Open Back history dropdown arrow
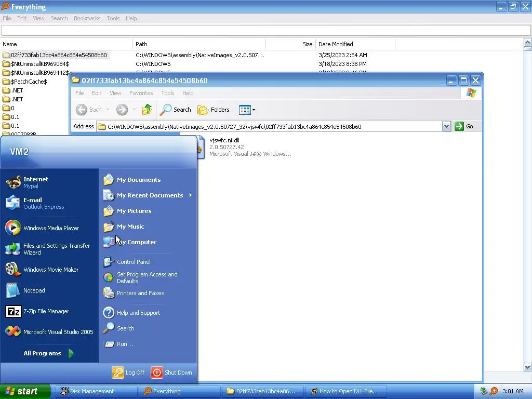This screenshot has width=532, height=399. [108, 110]
